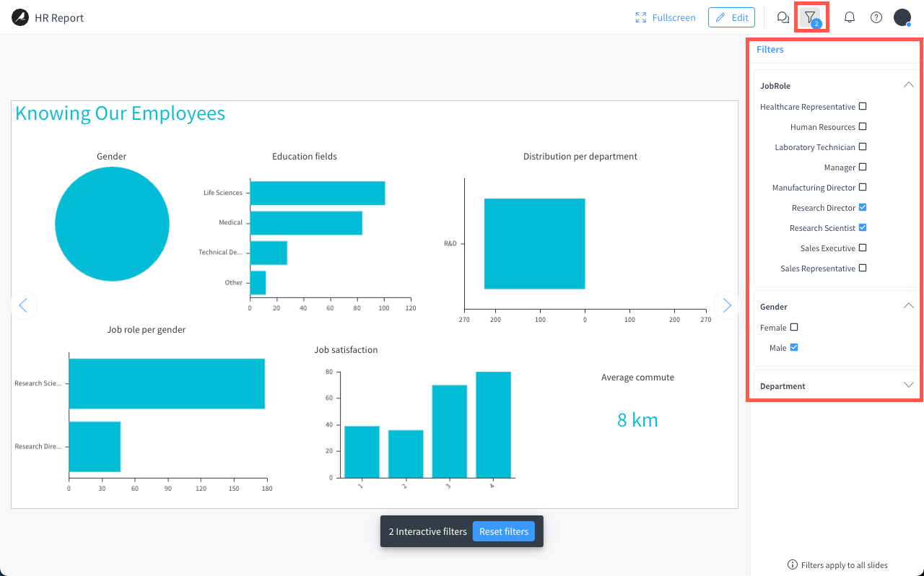Collapse the JobRole filter section
924x576 pixels.
coord(909,84)
